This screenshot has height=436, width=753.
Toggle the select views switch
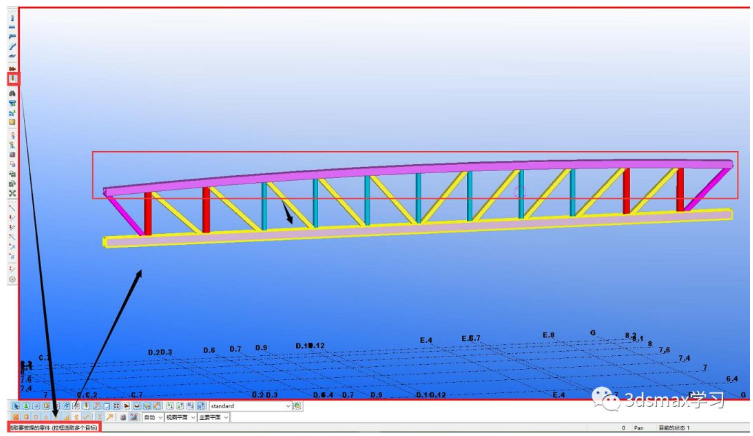107,406
